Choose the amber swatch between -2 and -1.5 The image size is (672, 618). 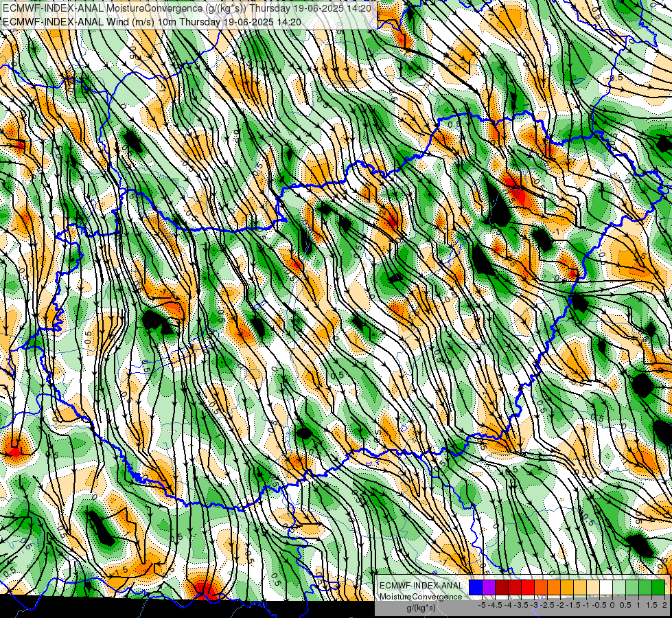(x=567, y=587)
